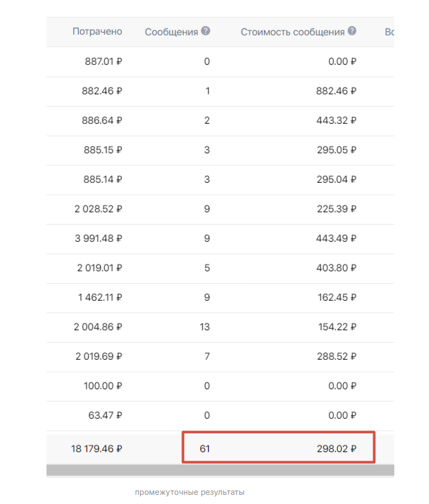
Task: Click the промежуточные результаты caption
Action: click(x=189, y=492)
